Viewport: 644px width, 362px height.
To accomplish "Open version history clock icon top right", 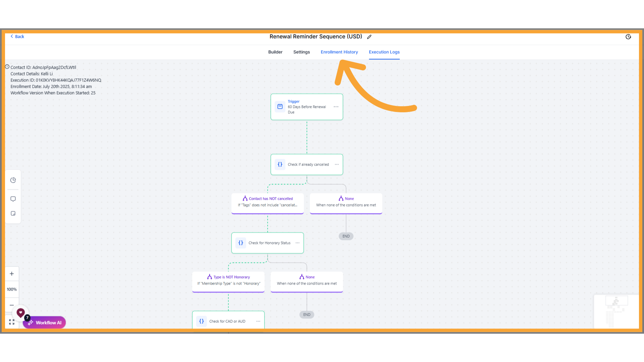I will 628,37.
